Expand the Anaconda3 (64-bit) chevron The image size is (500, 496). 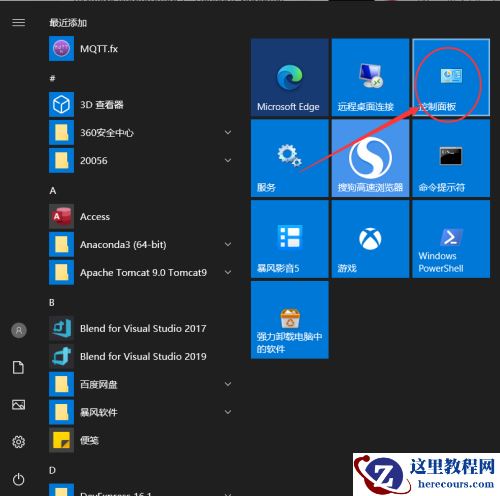click(x=228, y=244)
